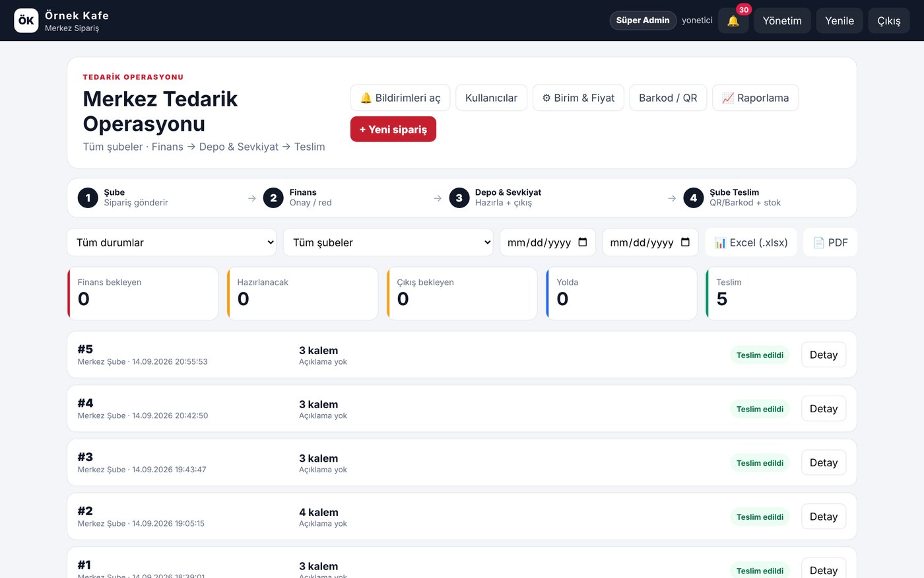The height and width of the screenshot is (578, 924).
Task: Select the Finans bekleyen summary card
Action: tap(143, 293)
